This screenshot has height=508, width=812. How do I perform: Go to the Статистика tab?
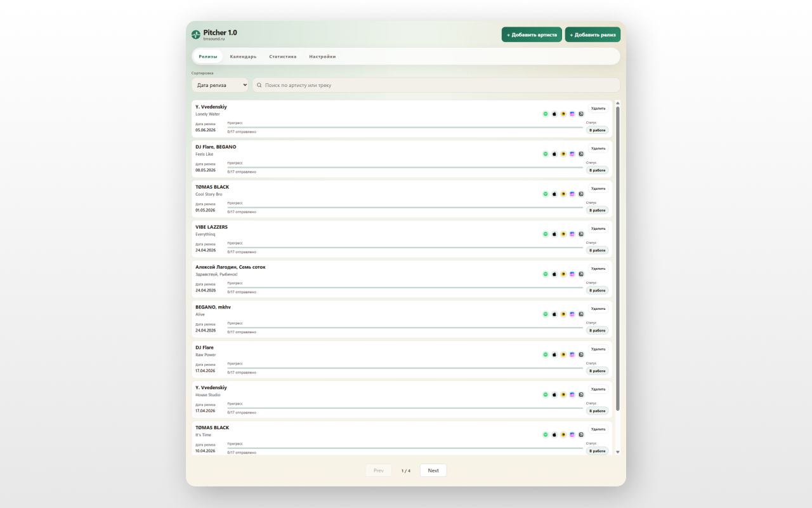coord(282,57)
